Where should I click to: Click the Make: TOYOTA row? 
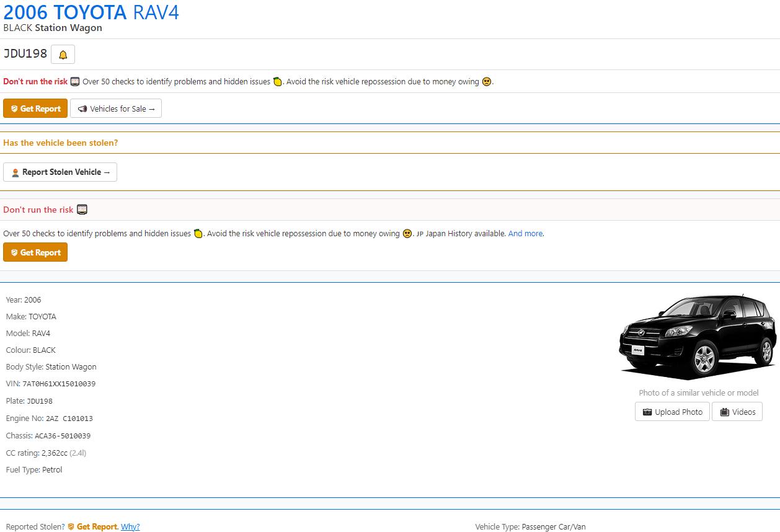(x=31, y=317)
